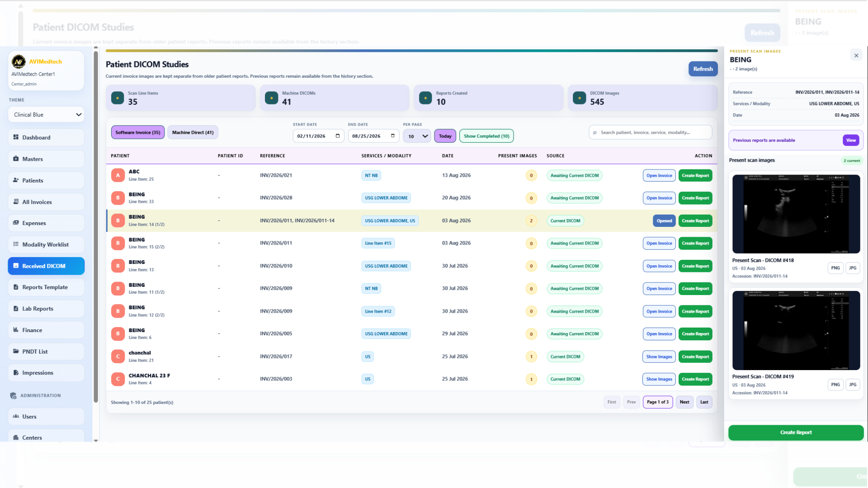This screenshot has height=488, width=868.
Task: Open Invoice for INV/2026/028
Action: [659, 198]
